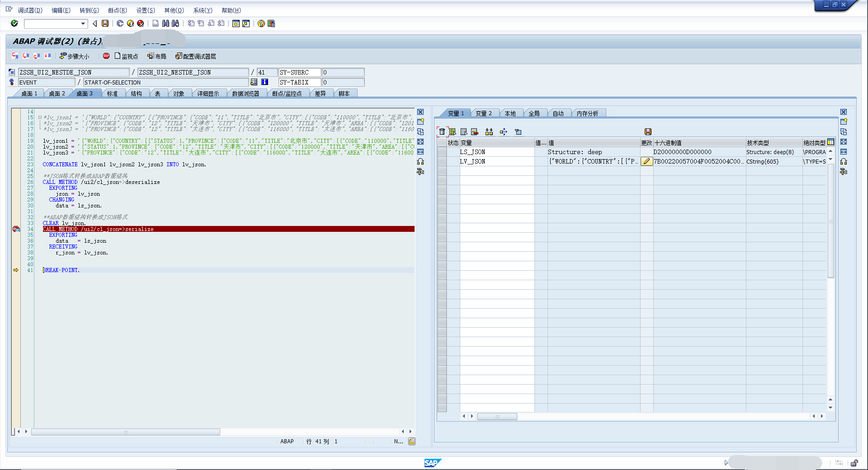Click the source editor horizontal scrollbar thumb
This screenshot has width=868, height=470.
coord(126,432)
